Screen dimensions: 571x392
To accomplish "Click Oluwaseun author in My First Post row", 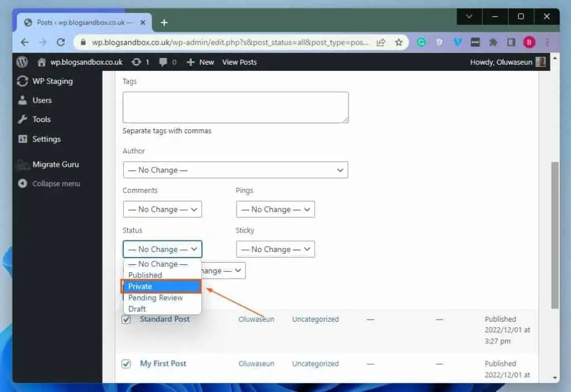I will click(257, 364).
